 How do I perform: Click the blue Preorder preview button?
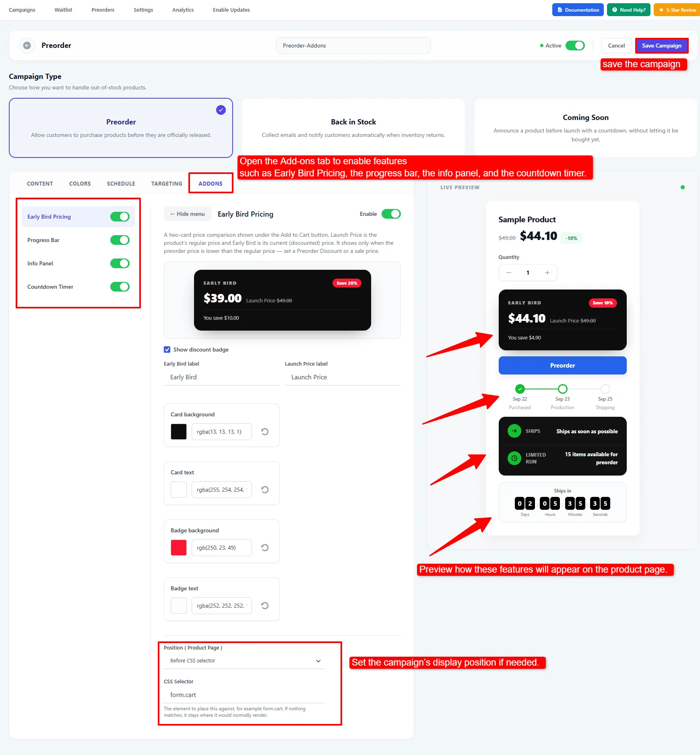click(563, 366)
